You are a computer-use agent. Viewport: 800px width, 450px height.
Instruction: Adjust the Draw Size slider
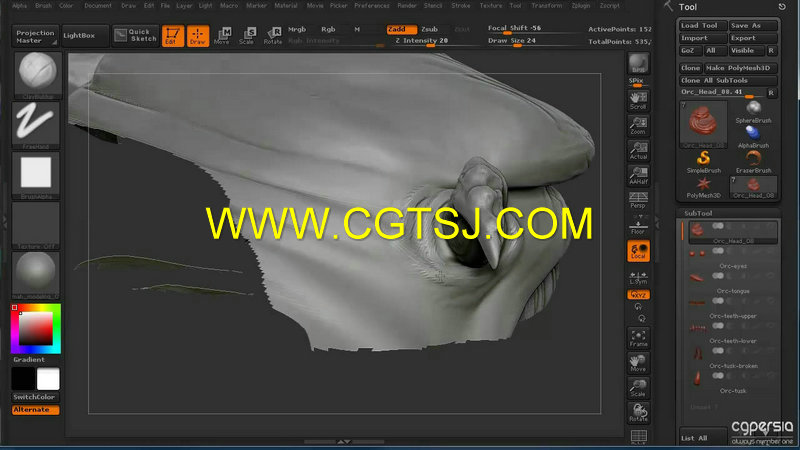coord(534,41)
